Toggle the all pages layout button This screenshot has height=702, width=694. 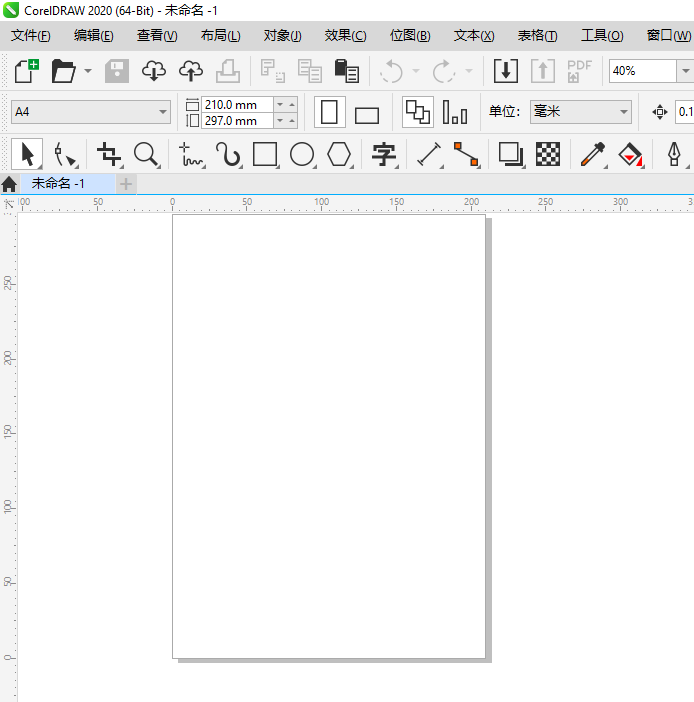coord(418,112)
